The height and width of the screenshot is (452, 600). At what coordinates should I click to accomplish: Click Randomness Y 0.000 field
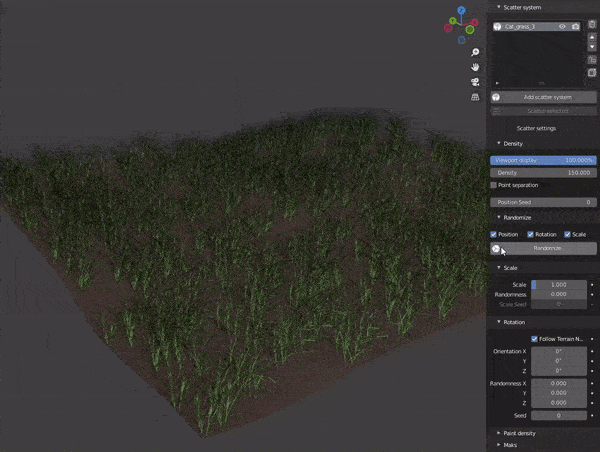pyautogui.click(x=559, y=393)
